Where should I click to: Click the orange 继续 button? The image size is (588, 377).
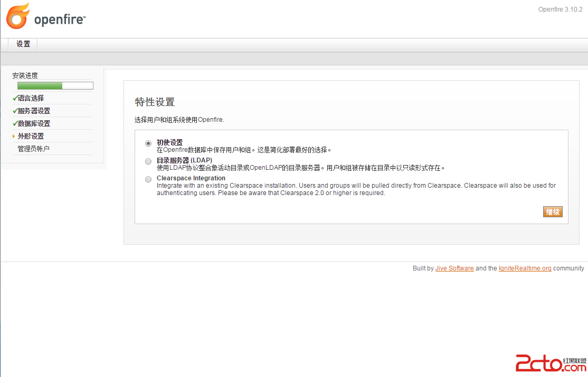553,212
